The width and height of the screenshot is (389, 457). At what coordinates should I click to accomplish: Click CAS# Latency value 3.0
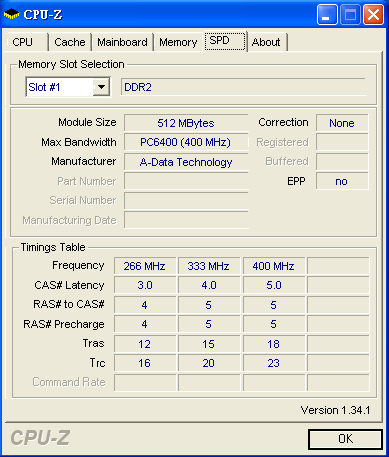pos(145,285)
